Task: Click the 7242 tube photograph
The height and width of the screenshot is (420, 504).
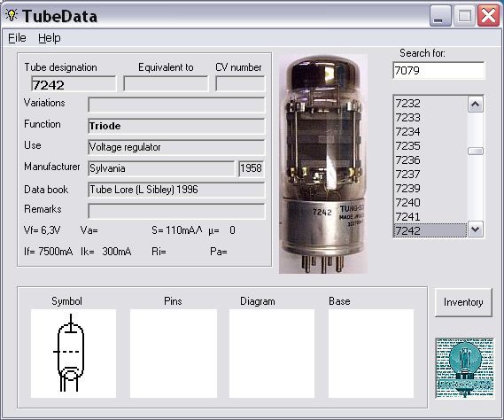Action: pos(323,164)
